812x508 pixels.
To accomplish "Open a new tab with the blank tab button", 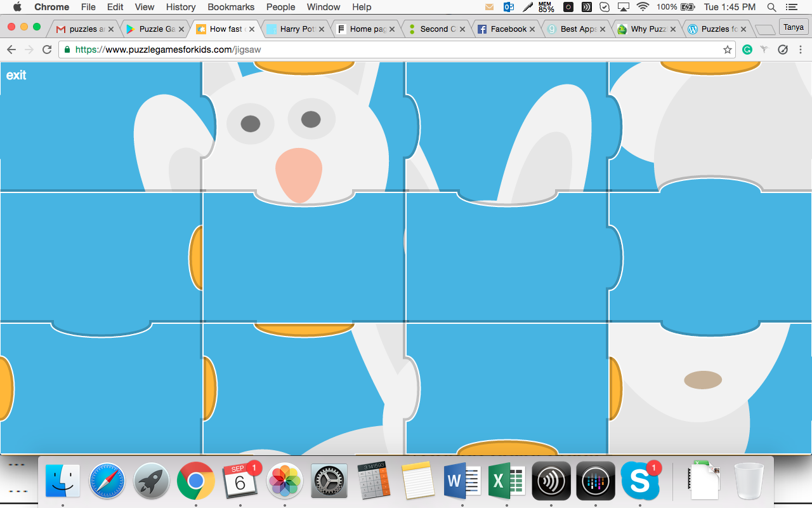I will [x=765, y=29].
